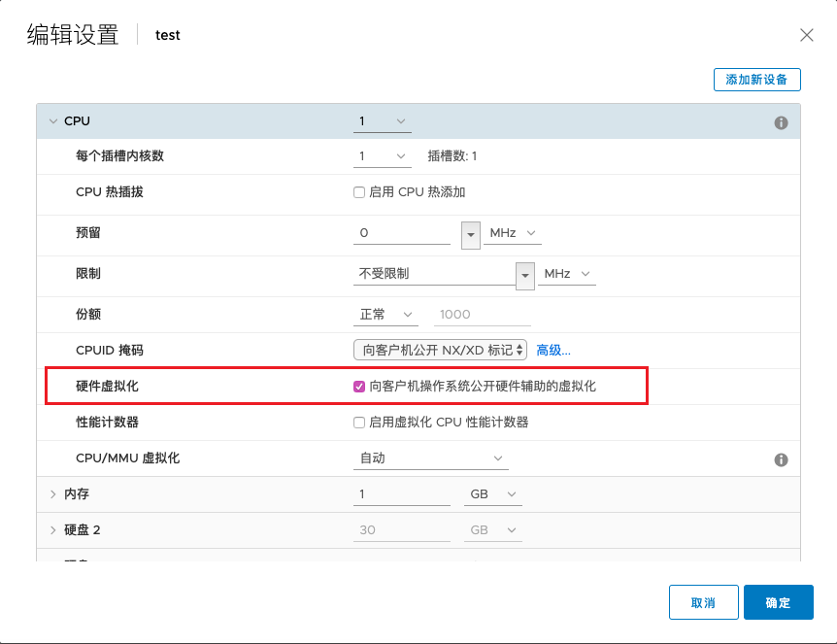Open the CPU count dropdown
This screenshot has width=837, height=644.
[383, 121]
